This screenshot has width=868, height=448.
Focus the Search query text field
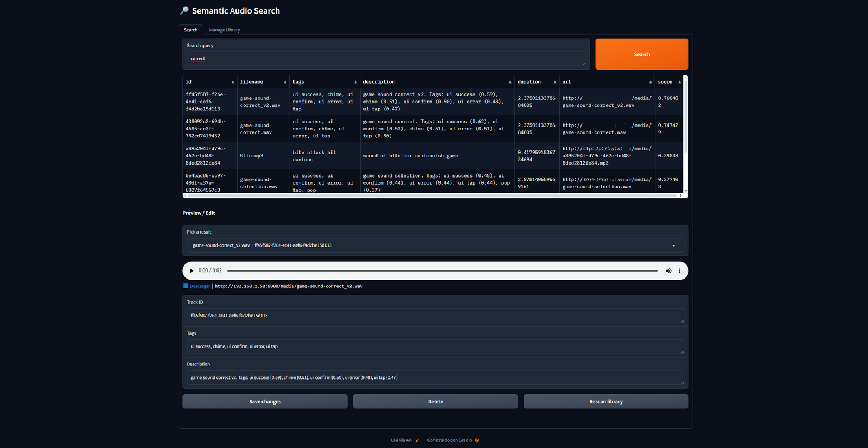click(385, 59)
